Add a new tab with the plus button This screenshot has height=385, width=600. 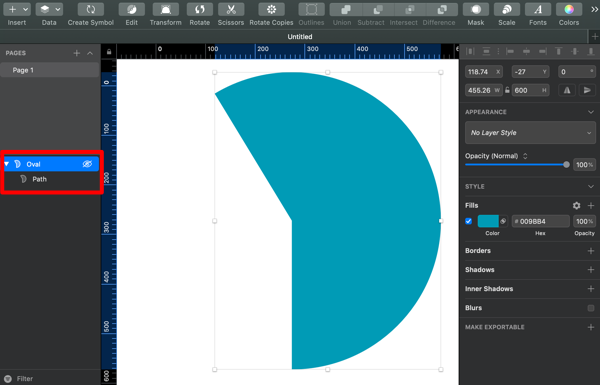coord(594,37)
